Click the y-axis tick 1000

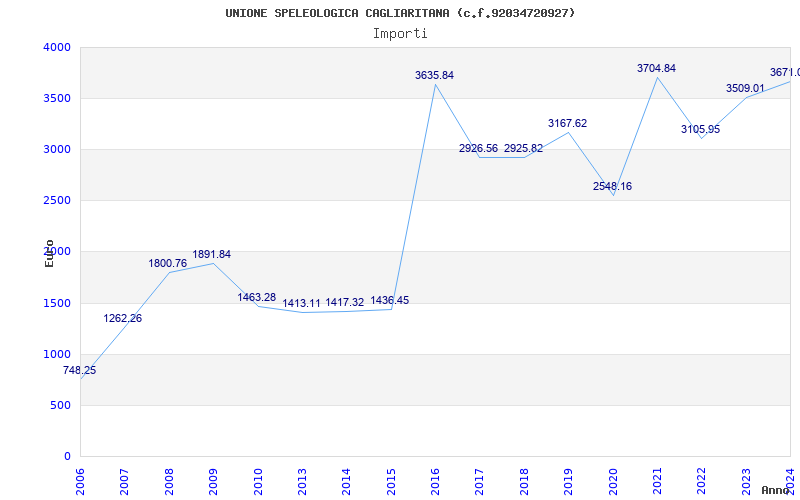[x=57, y=355]
